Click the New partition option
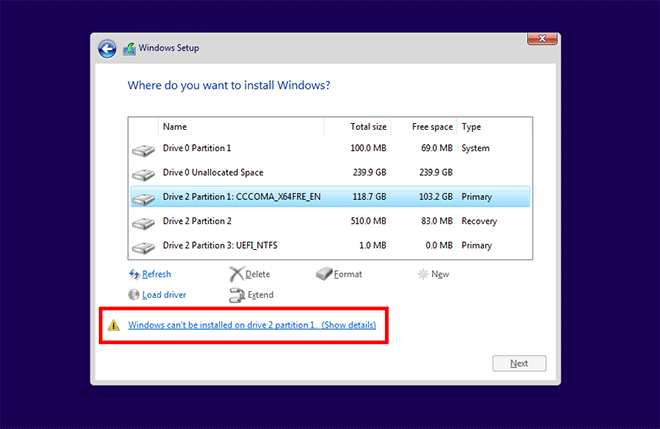This screenshot has height=429, width=660. [x=440, y=274]
